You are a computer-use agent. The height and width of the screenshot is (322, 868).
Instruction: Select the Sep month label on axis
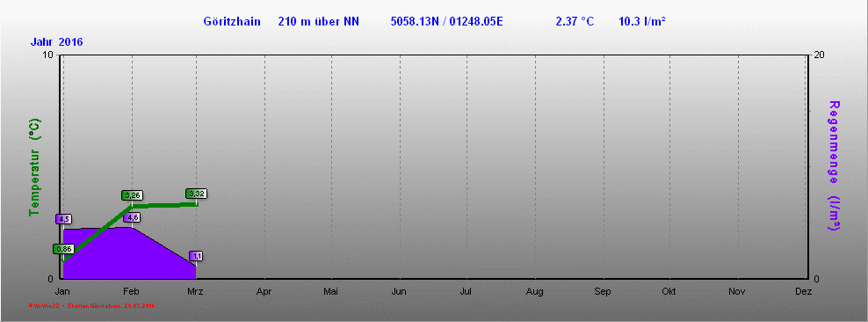coord(603,291)
